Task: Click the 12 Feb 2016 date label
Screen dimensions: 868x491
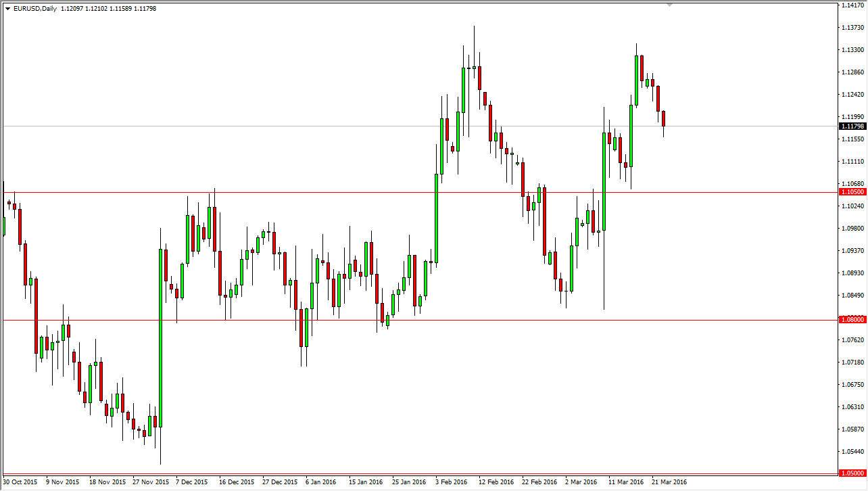Action: click(498, 482)
